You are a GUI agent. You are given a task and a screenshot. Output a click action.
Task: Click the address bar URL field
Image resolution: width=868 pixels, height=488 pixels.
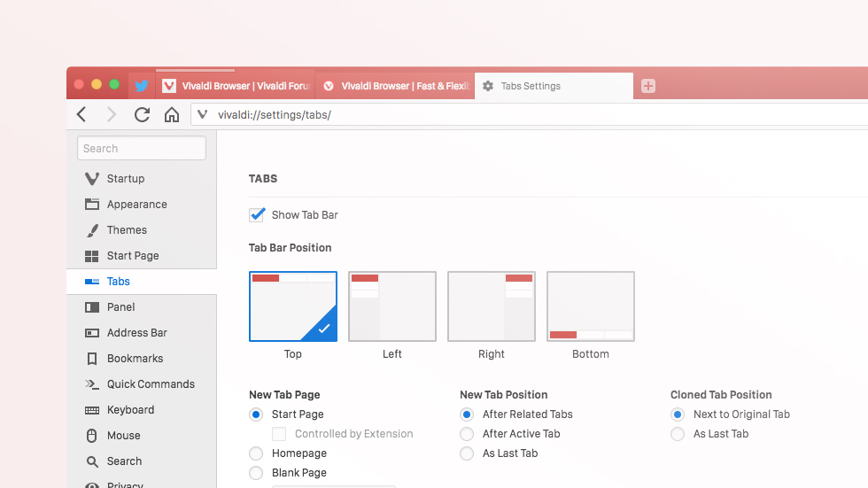[x=530, y=114]
